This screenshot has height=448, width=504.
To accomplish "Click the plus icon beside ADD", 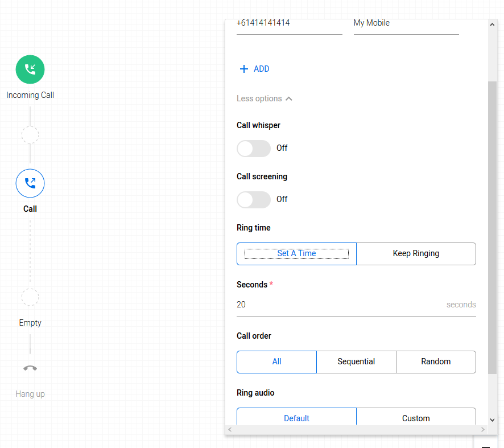I will [244, 69].
